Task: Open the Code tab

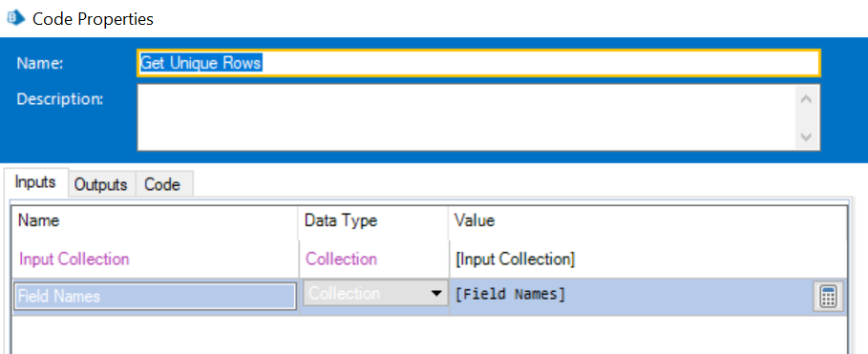Action: (x=162, y=184)
